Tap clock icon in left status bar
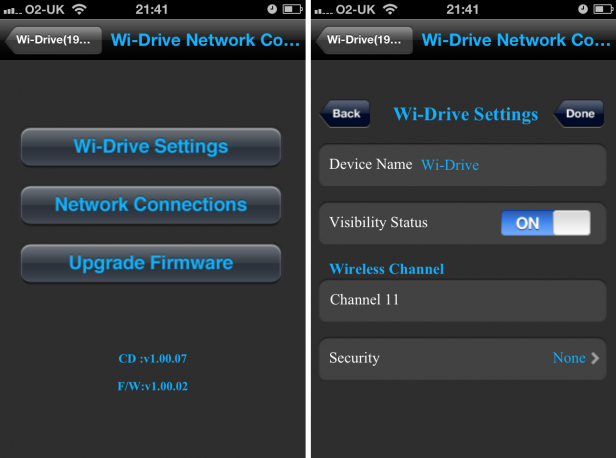This screenshot has height=458, width=616. tap(271, 9)
